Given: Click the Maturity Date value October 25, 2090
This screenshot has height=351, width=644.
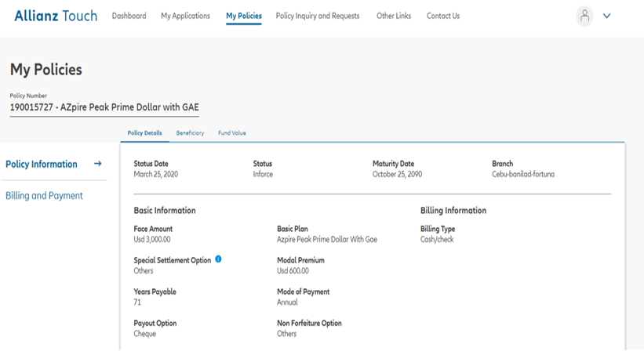Looking at the screenshot, I should coord(397,174).
